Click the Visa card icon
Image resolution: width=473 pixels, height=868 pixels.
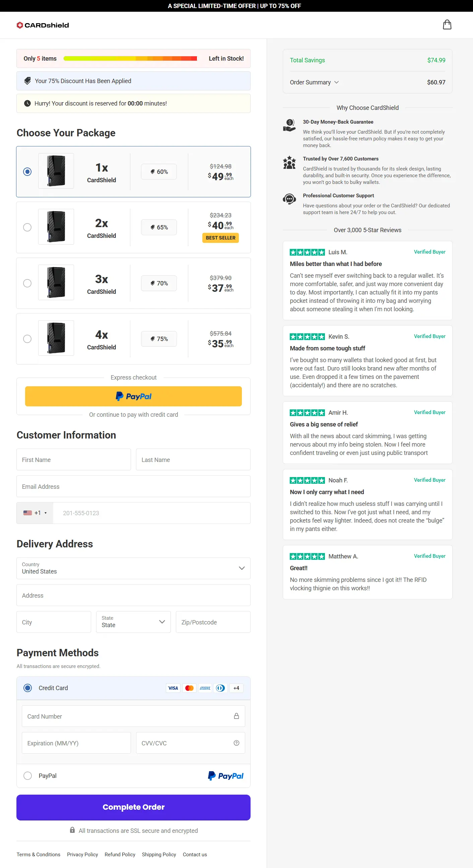click(x=173, y=688)
